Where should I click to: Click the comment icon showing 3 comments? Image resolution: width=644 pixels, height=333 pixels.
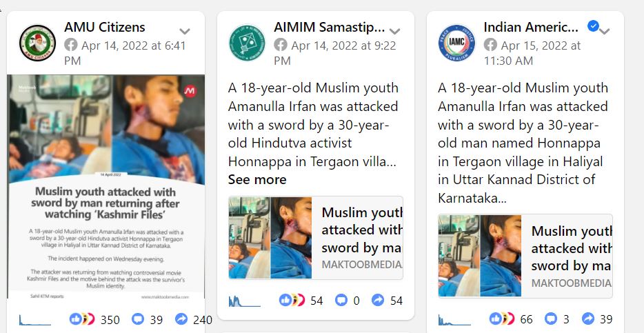[551, 319]
